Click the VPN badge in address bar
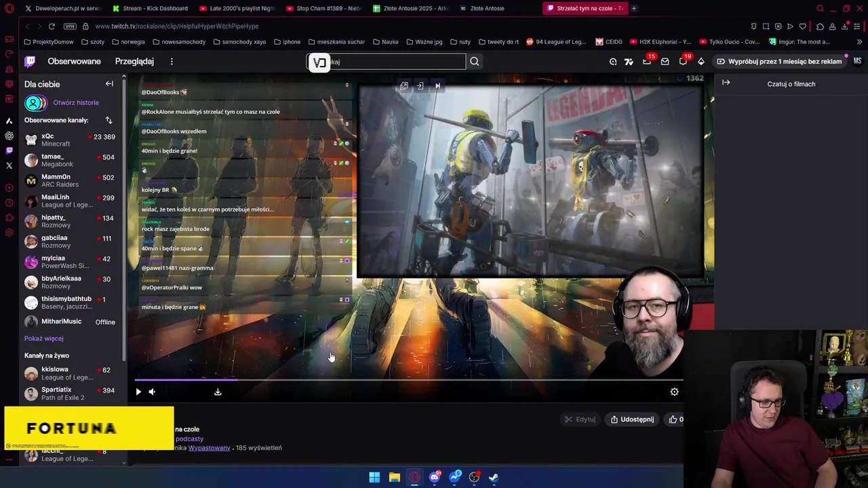The width and height of the screenshot is (868, 488). 70,26
